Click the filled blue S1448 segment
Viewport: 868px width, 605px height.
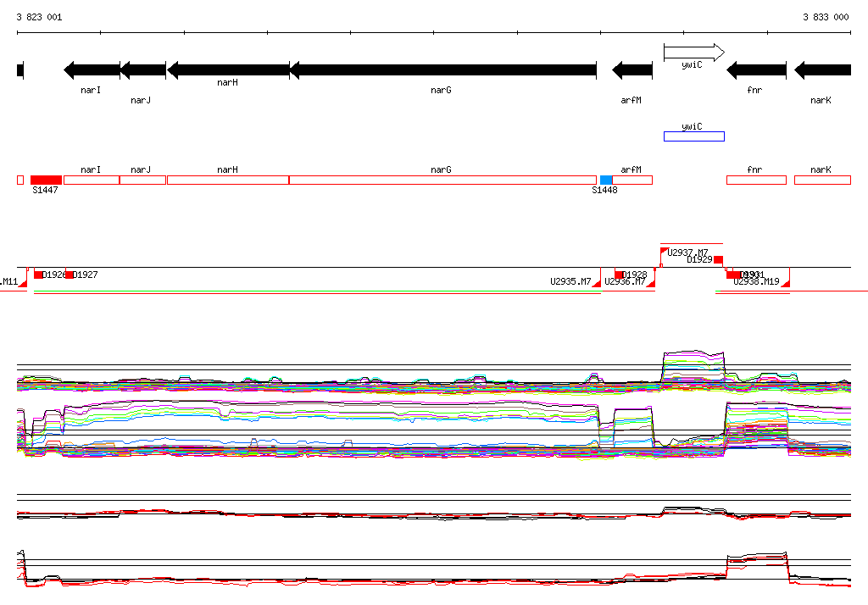(606, 180)
